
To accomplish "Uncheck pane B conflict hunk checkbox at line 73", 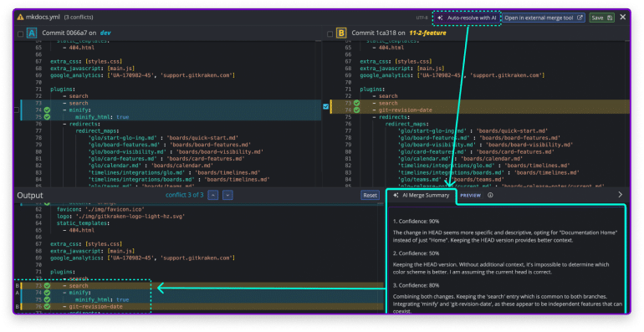I will click(x=325, y=106).
